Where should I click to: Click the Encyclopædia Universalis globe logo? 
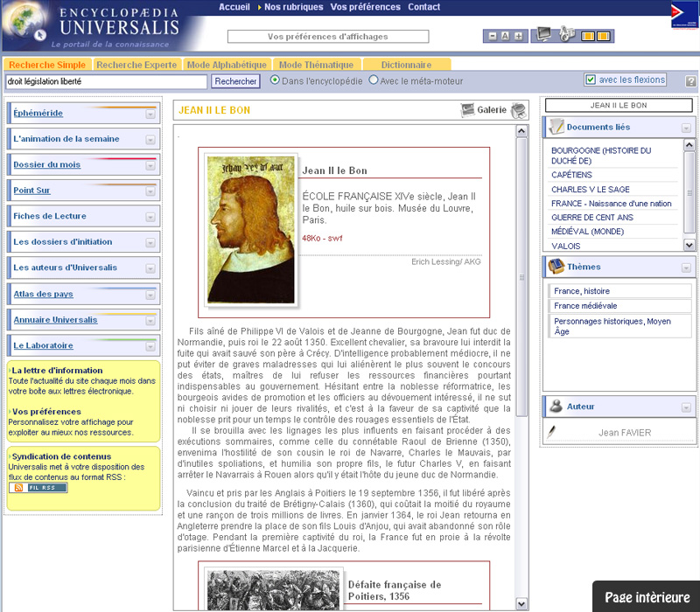coord(27,23)
